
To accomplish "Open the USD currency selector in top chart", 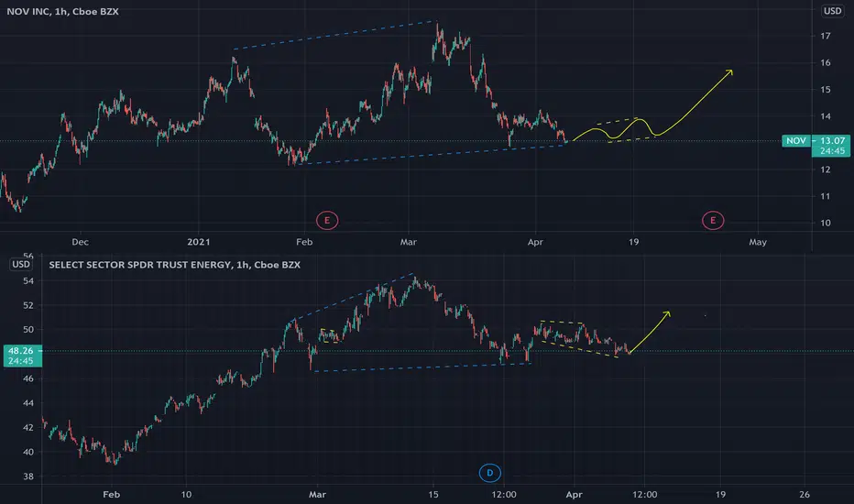I will [x=832, y=11].
